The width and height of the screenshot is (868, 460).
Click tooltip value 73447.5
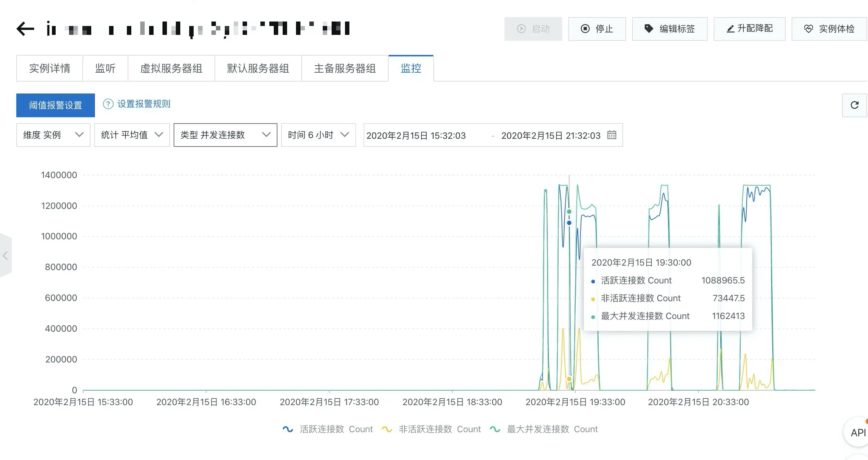coord(729,298)
